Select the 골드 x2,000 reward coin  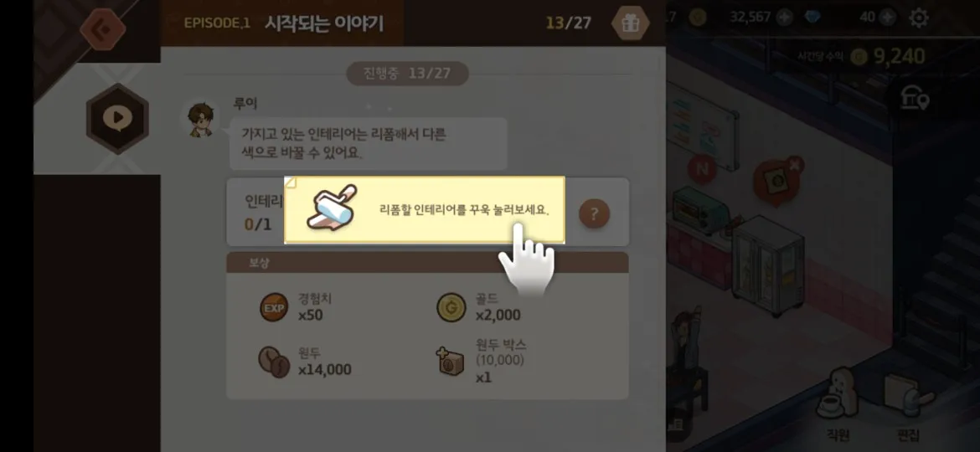coord(451,307)
